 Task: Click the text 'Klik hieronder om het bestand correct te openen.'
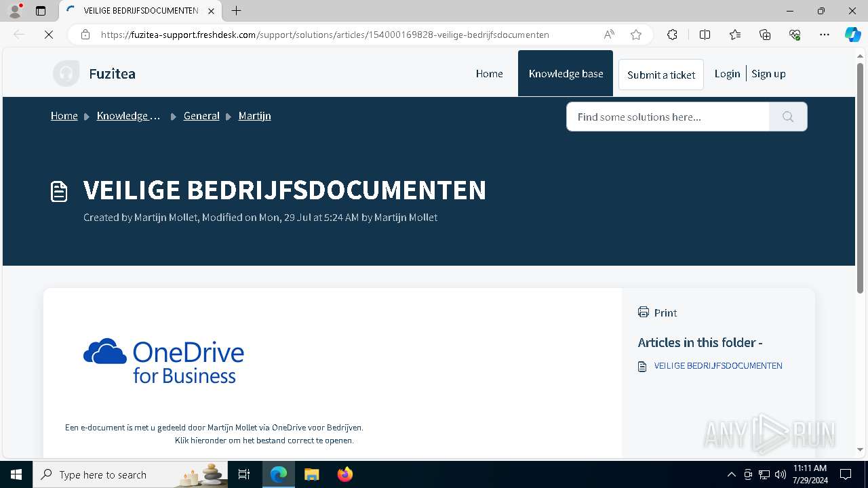[x=264, y=441]
